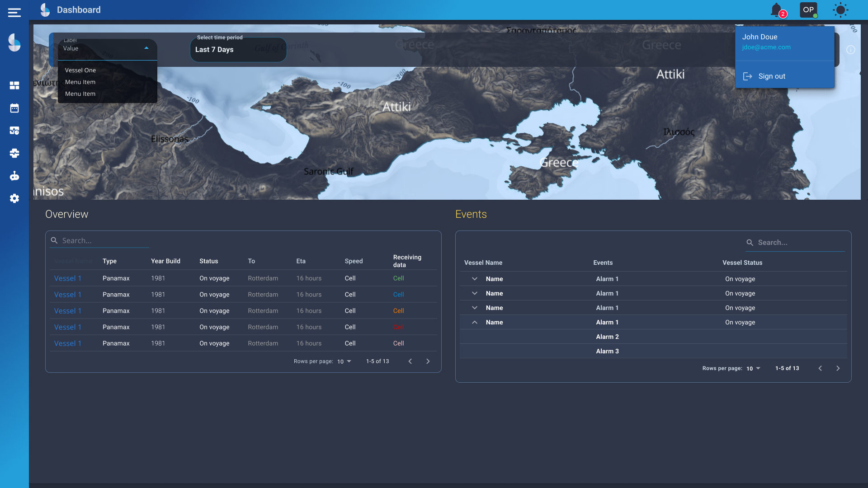Click the magnifier icon in Overview search

pos(54,240)
